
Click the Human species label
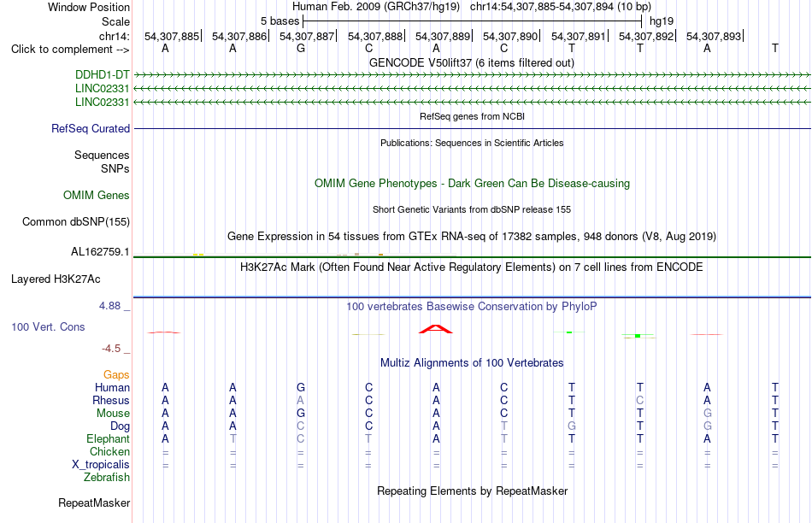point(112,387)
